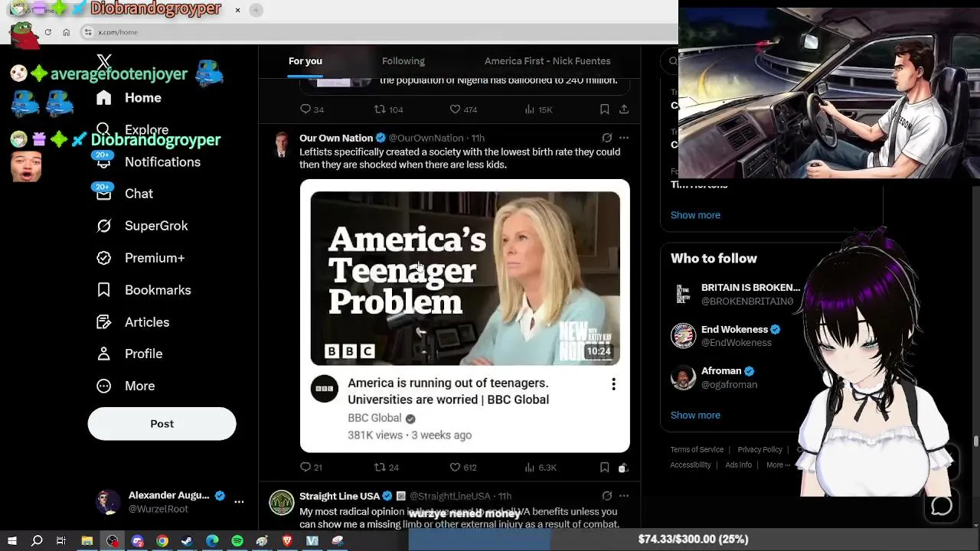This screenshot has height=551, width=980.
Task: Open Explore in the sidebar
Action: tap(146, 130)
